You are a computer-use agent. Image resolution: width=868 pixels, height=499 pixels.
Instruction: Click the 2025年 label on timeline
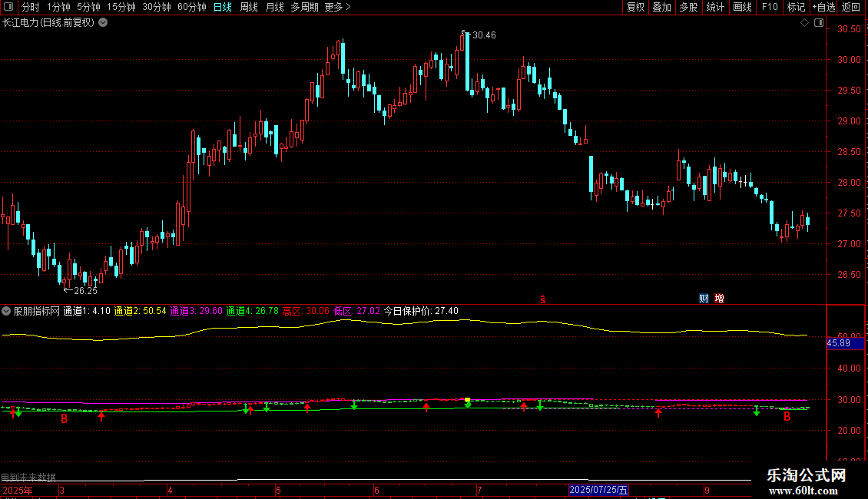tap(17, 490)
